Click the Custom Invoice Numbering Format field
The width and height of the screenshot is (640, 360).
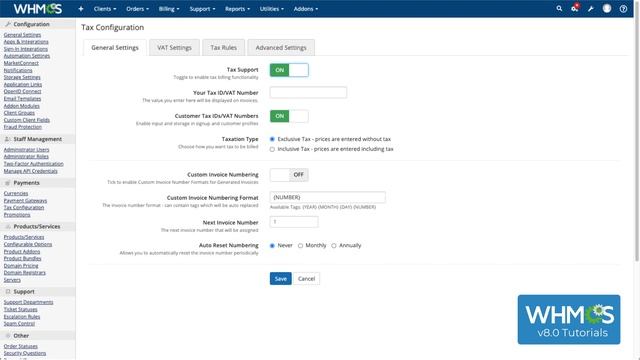(327, 198)
